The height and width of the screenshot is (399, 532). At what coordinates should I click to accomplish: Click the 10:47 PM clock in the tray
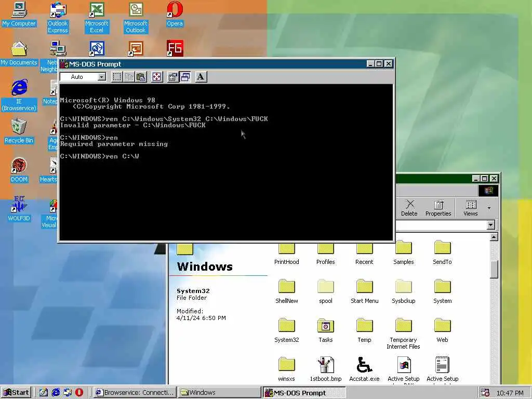click(x=510, y=393)
